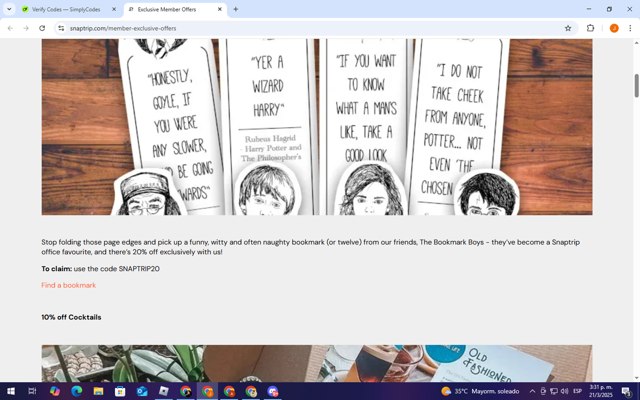Click the page vertical scrollbar thumb
Viewport: 640px width, 400px height.
(x=636, y=86)
